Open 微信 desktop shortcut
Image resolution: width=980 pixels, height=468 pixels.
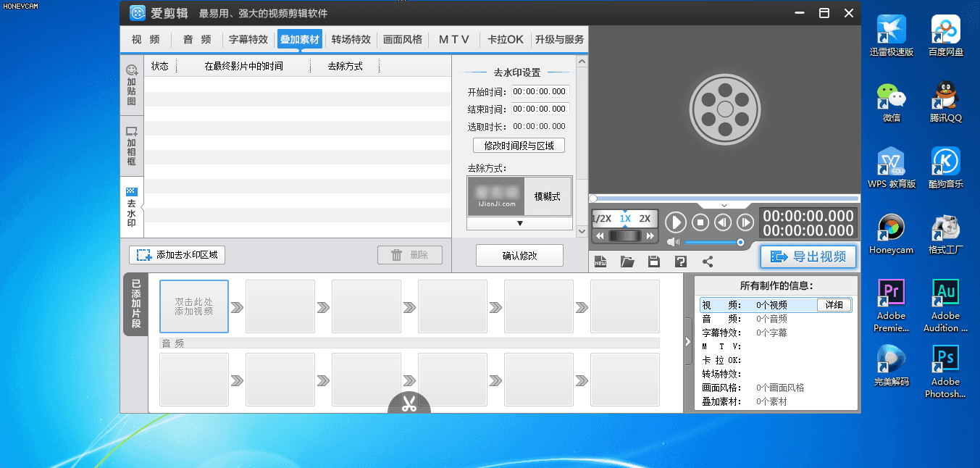tap(892, 101)
